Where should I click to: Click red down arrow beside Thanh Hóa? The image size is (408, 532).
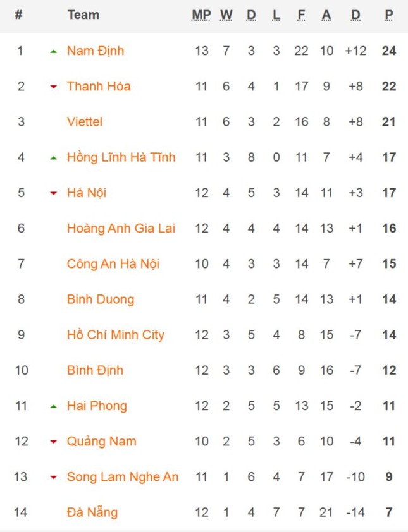point(53,87)
